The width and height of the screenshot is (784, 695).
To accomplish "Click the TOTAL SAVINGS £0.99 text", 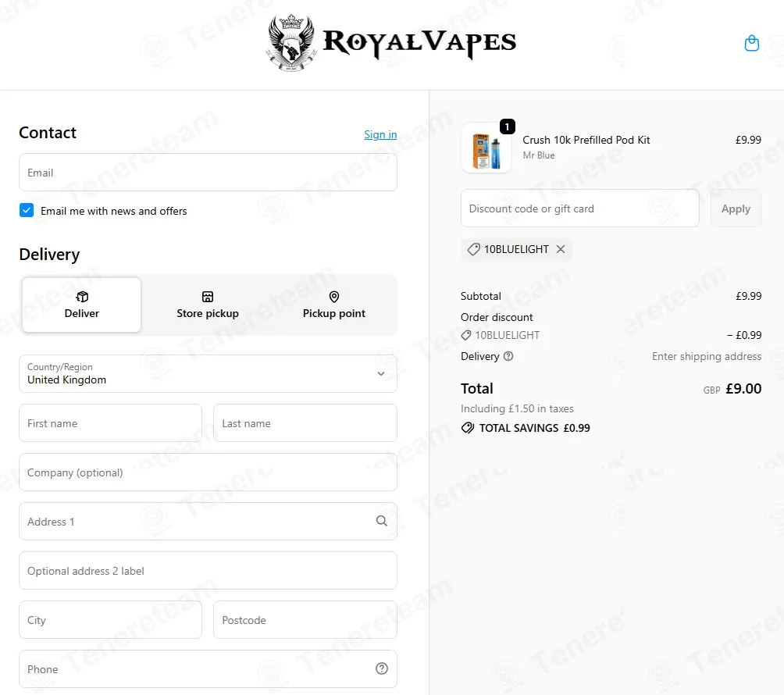I will point(534,428).
